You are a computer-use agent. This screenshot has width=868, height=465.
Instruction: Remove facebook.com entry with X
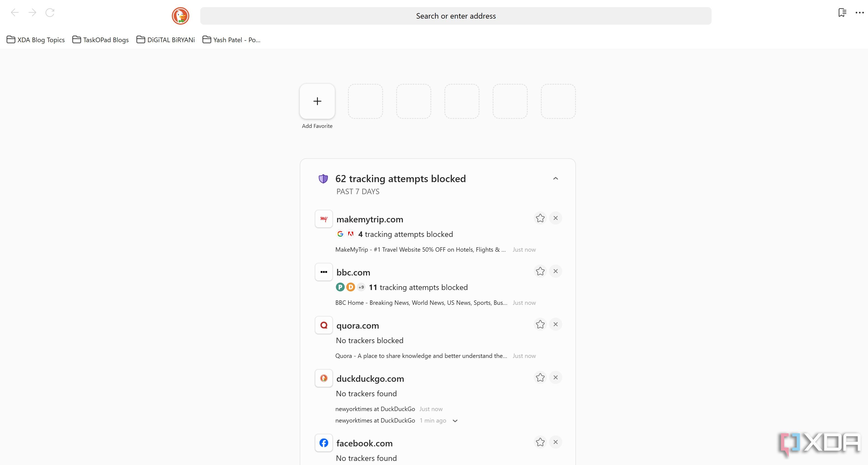(x=556, y=442)
